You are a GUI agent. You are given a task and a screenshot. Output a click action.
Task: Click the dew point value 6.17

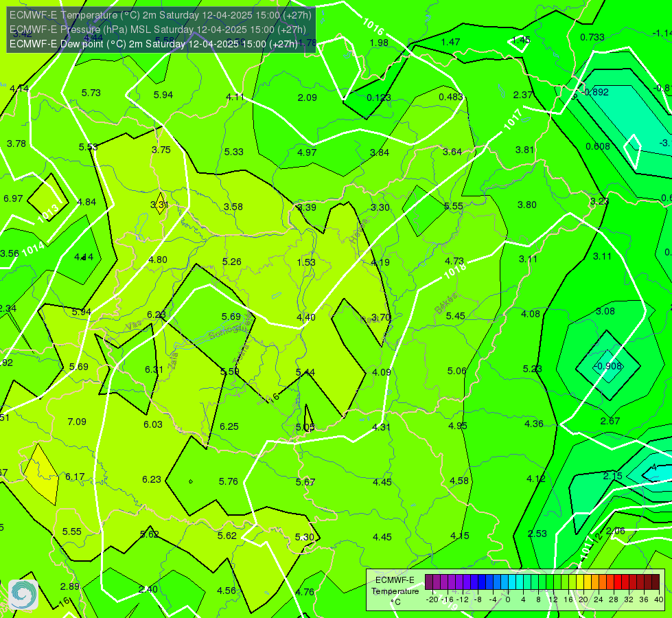tap(75, 477)
